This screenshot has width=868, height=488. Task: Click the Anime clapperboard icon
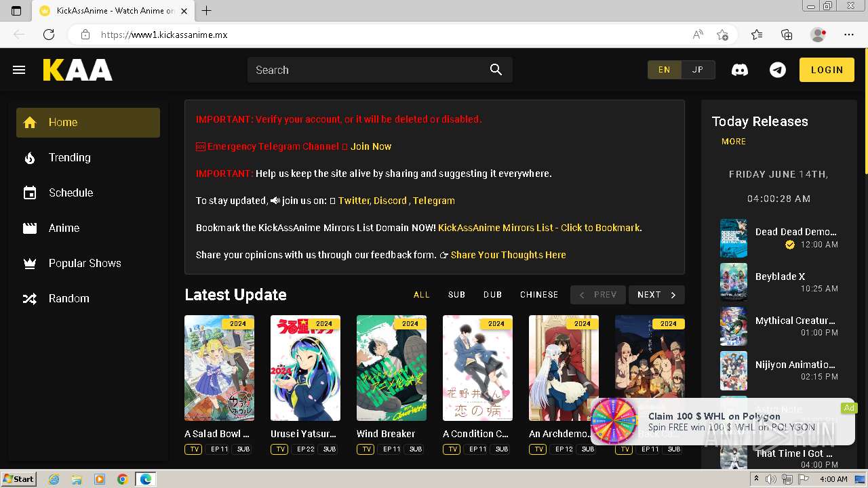point(30,228)
